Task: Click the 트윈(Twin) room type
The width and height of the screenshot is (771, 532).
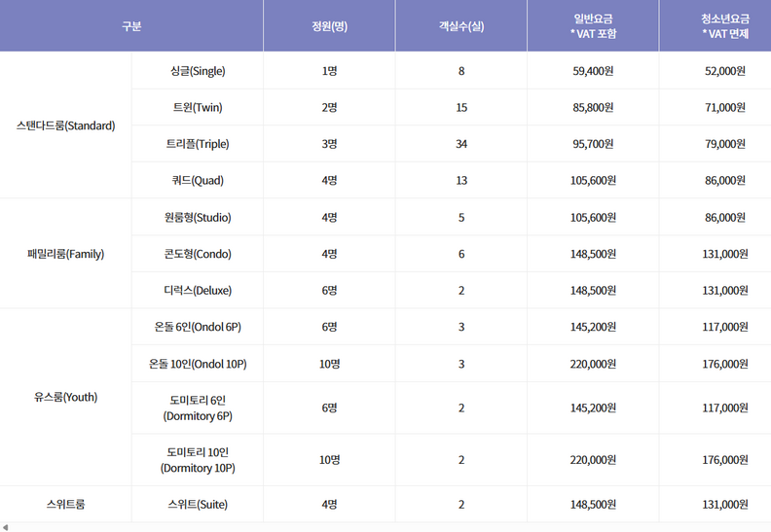Action: pos(198,107)
